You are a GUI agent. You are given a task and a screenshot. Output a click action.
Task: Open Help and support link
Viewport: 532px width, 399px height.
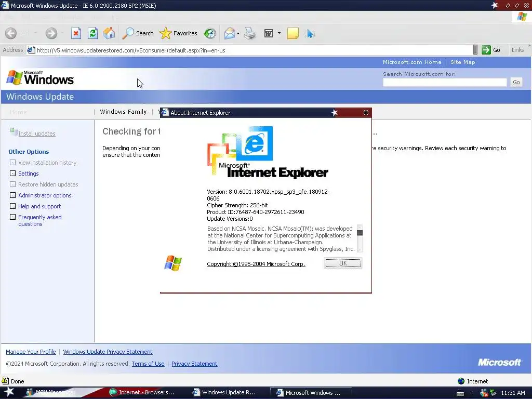click(x=39, y=206)
